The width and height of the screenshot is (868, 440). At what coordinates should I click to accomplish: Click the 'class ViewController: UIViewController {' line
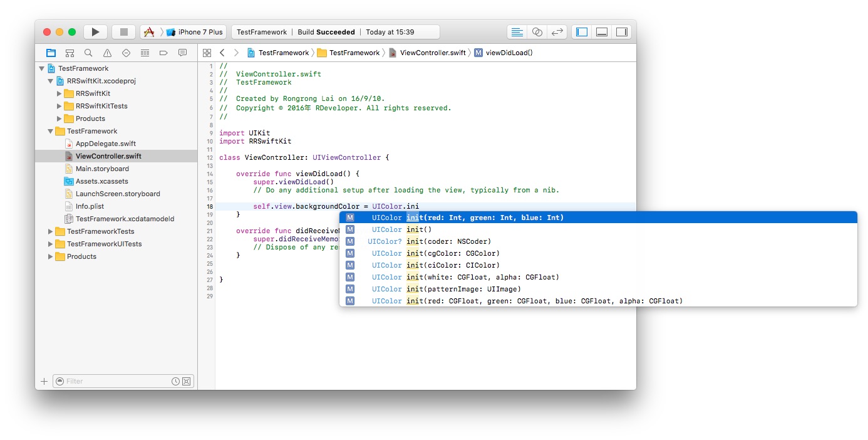[x=304, y=157]
